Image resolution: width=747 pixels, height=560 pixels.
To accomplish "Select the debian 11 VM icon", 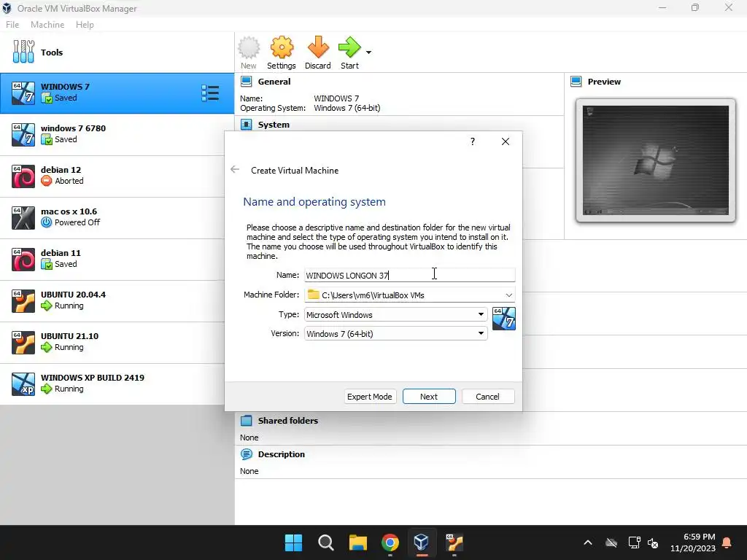I will (23, 260).
